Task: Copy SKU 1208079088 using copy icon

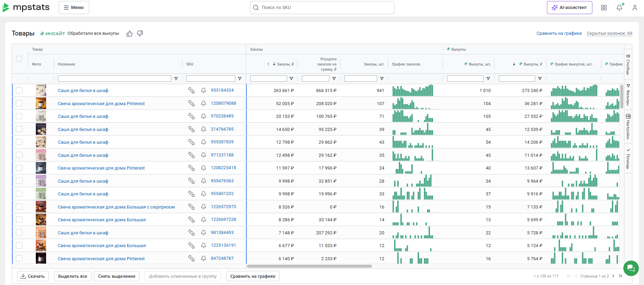Action: tap(191, 103)
